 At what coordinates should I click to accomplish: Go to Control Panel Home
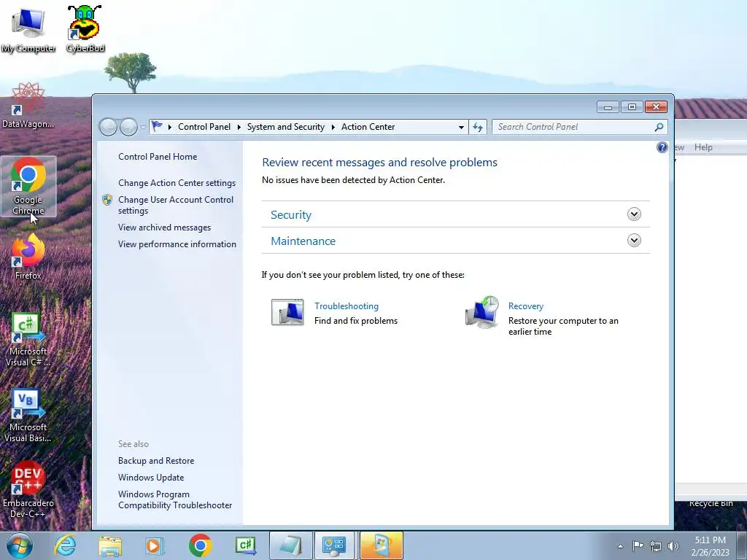[x=158, y=157]
